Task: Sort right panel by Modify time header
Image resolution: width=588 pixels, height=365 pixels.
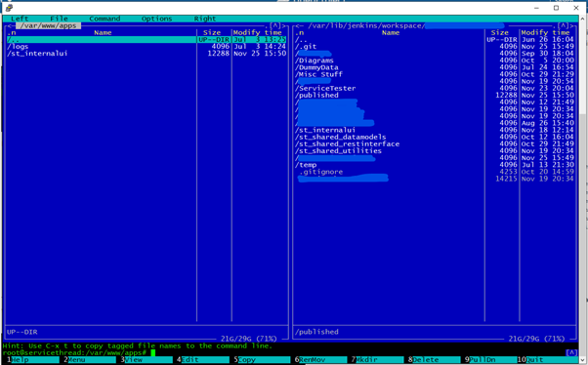Action: (546, 32)
